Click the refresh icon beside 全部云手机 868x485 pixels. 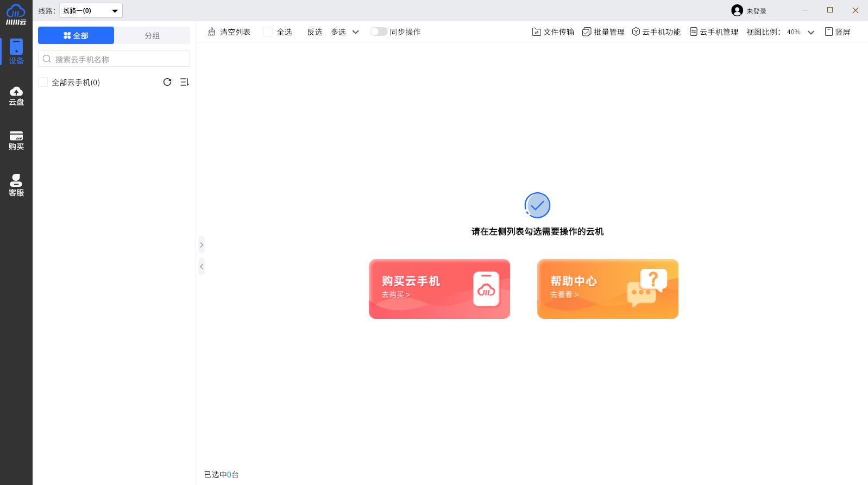167,82
